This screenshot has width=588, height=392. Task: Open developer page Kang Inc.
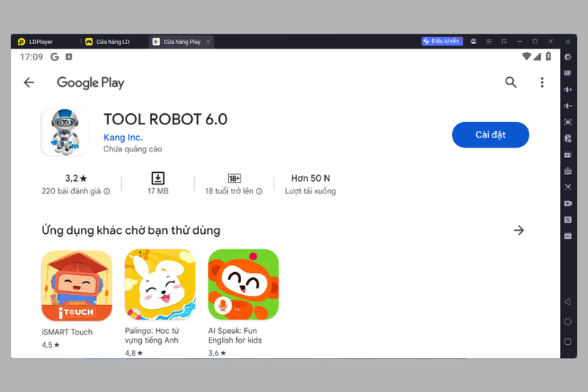pyautogui.click(x=123, y=138)
